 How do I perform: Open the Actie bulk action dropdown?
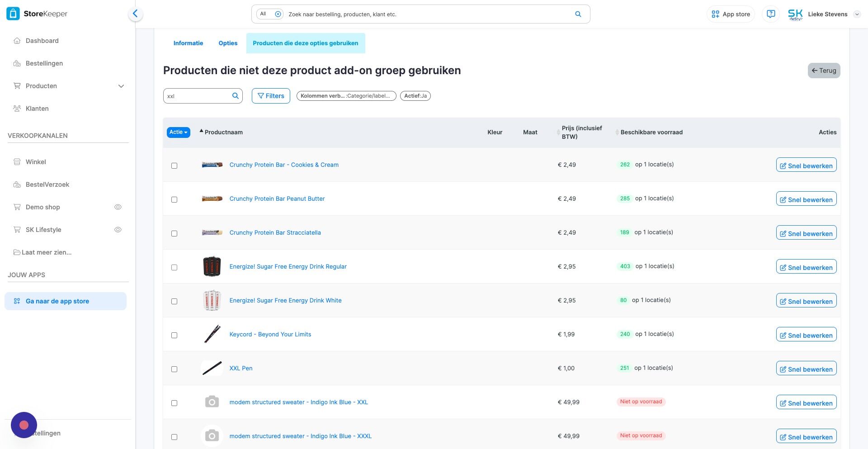click(x=178, y=132)
